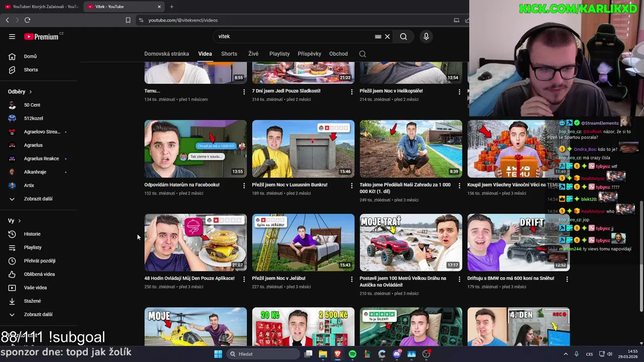
Task: Close the 'Vitek - YouTube' browser tab
Action: [159, 7]
